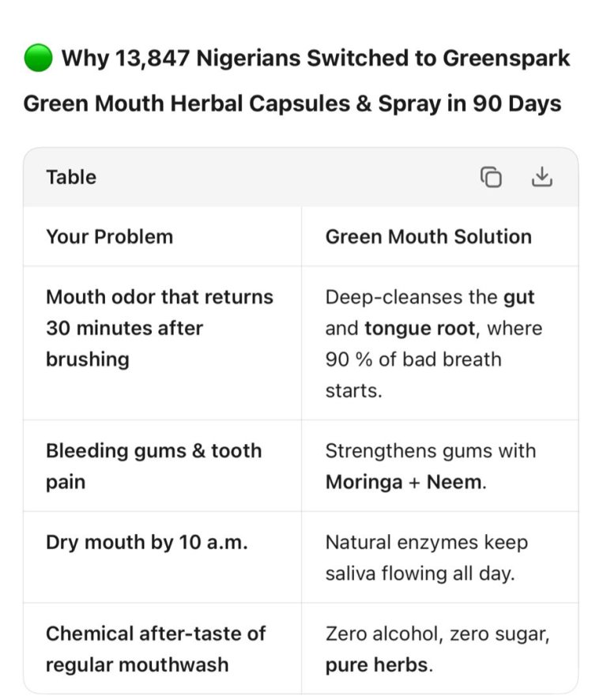
Task: Select the "Chemical after-taste of regular mouthwash" cell
Action: (155, 649)
